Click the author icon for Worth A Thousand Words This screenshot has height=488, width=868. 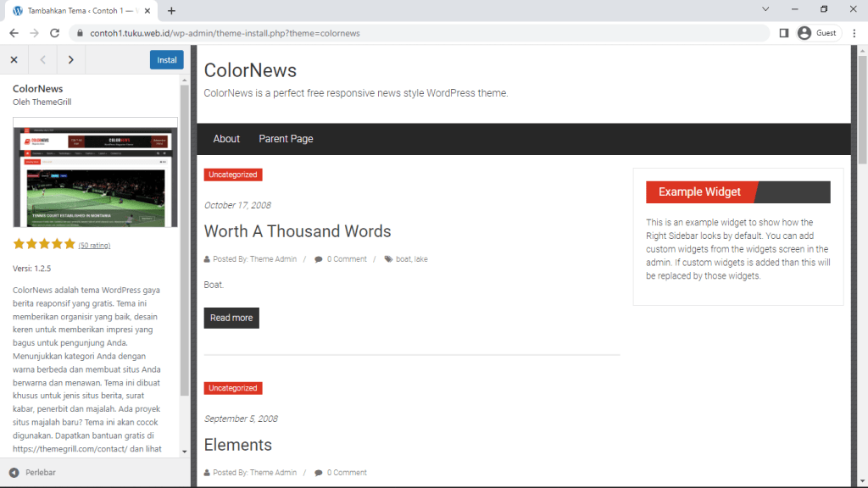(207, 259)
